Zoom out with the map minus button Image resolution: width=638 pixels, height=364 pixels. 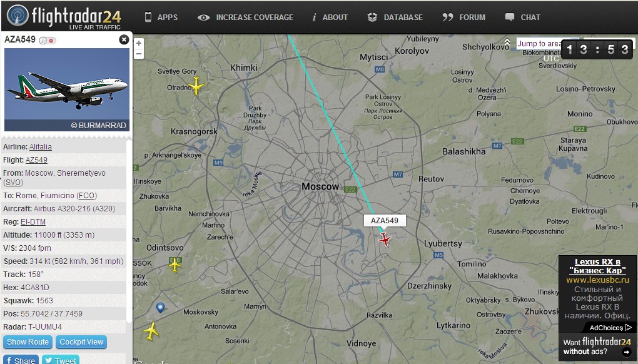139,54
